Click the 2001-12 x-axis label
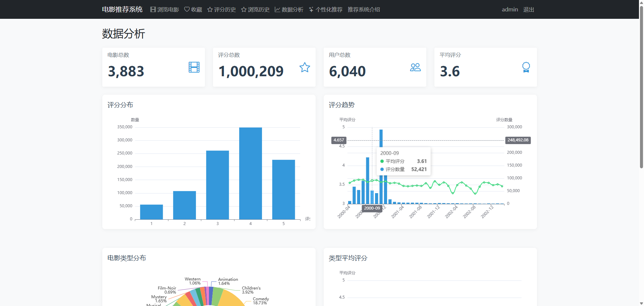The height and width of the screenshot is (306, 644). pyautogui.click(x=433, y=212)
